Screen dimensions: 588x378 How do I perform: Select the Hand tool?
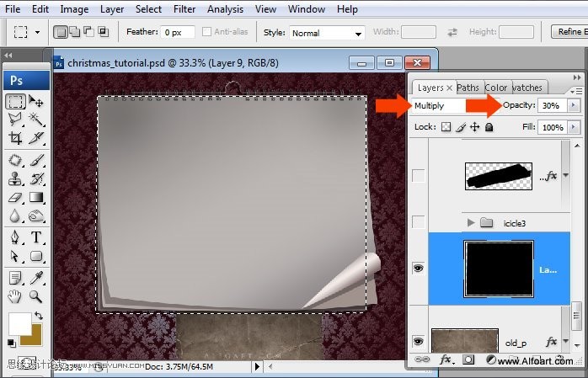[15, 296]
